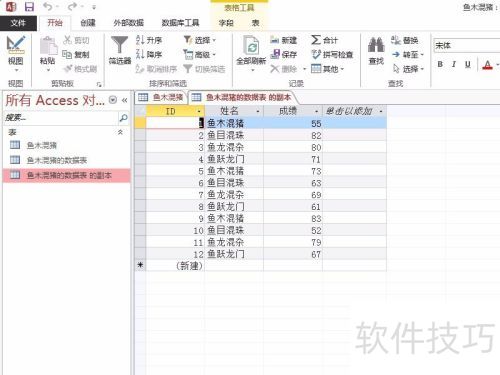This screenshot has width=500, height=375.
Task: Click the Italic I button
Action: click(454, 64)
